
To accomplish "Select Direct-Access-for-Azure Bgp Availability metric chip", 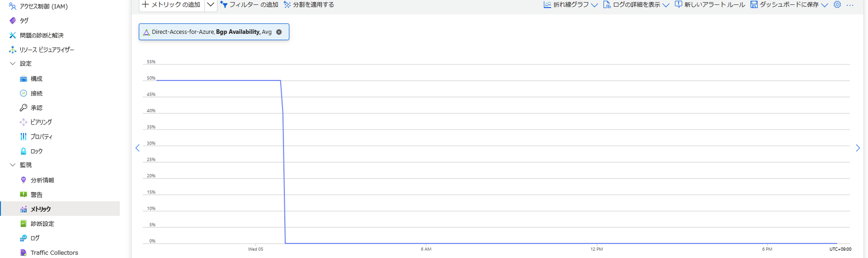I will (x=214, y=32).
